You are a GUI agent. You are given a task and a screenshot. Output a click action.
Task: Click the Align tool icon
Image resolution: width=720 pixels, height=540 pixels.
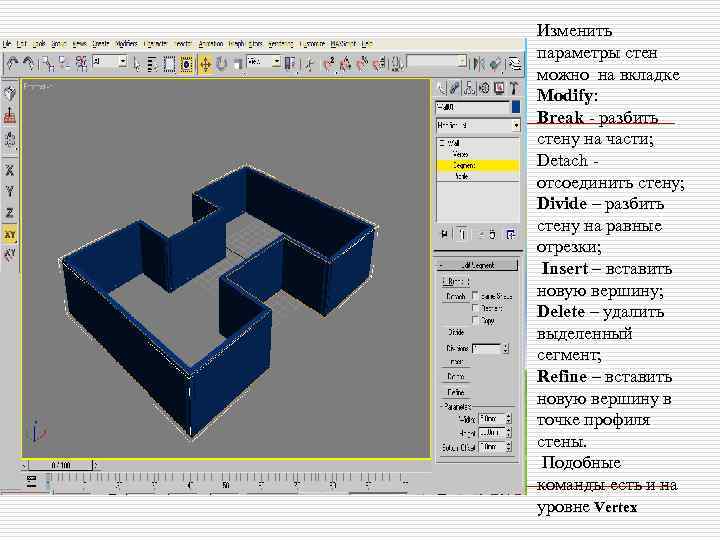pyautogui.click(x=495, y=63)
